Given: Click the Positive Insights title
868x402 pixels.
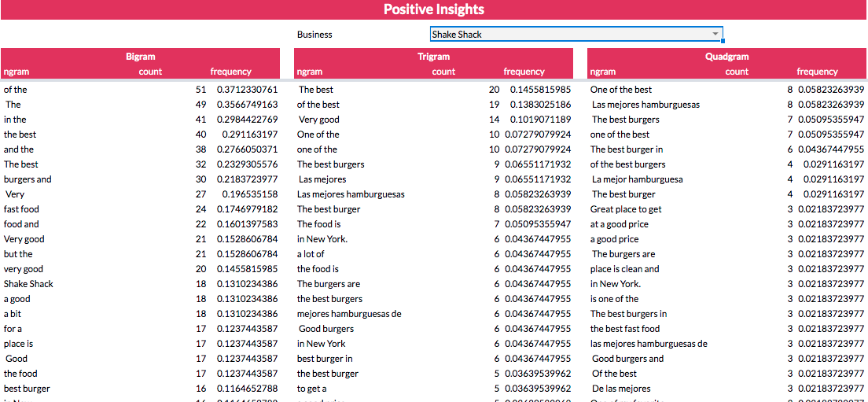Looking at the screenshot, I should [434, 9].
